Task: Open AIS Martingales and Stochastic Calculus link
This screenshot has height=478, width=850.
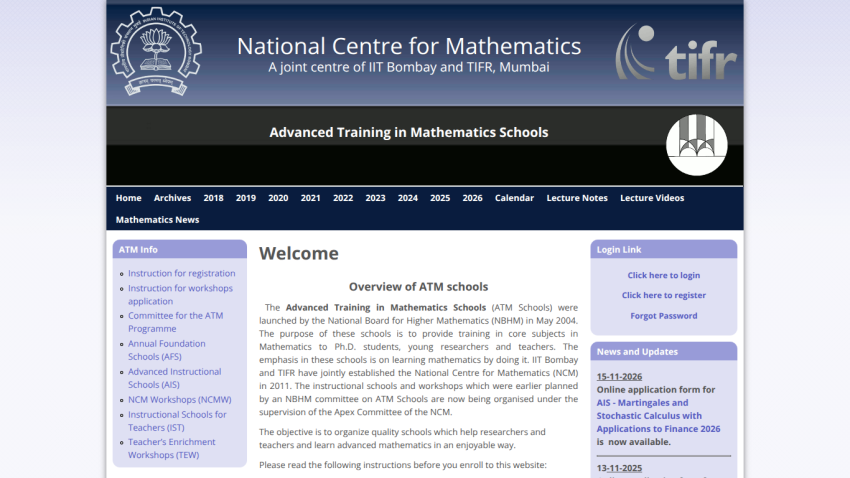Action: (x=658, y=416)
